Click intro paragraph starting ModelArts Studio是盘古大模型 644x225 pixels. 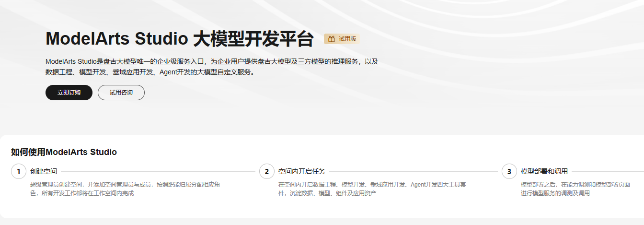tap(212, 67)
